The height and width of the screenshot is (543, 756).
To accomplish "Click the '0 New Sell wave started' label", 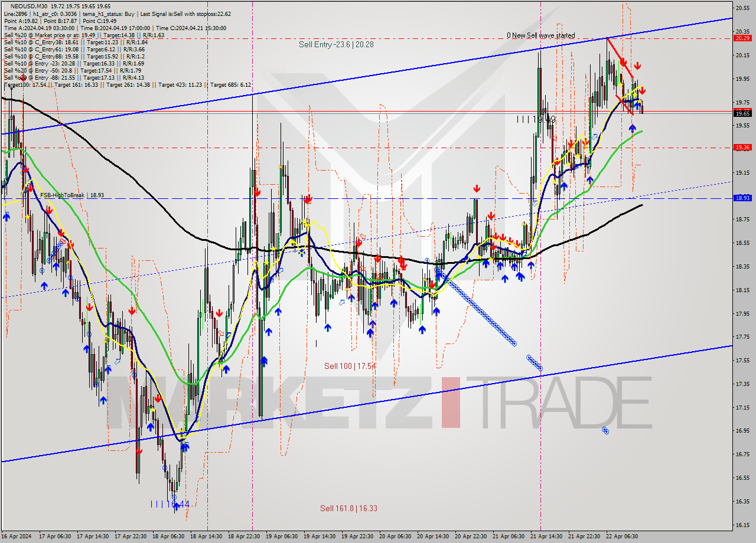I will pos(540,35).
